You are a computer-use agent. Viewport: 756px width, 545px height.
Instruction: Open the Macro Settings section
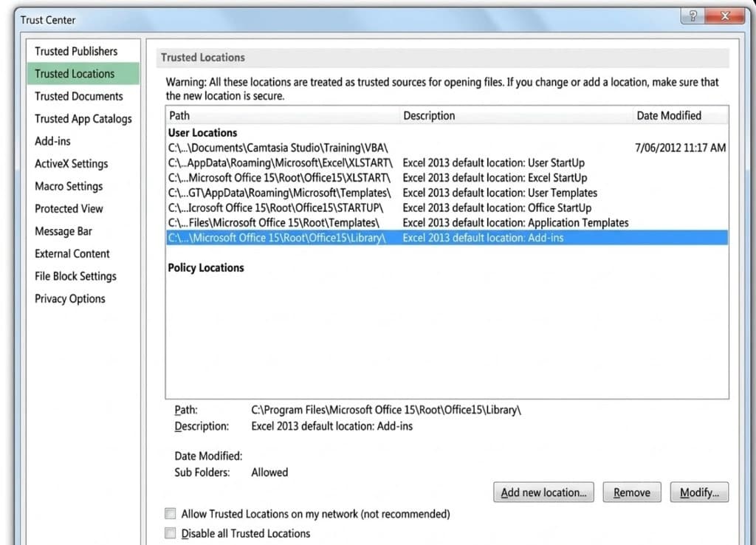pos(70,186)
